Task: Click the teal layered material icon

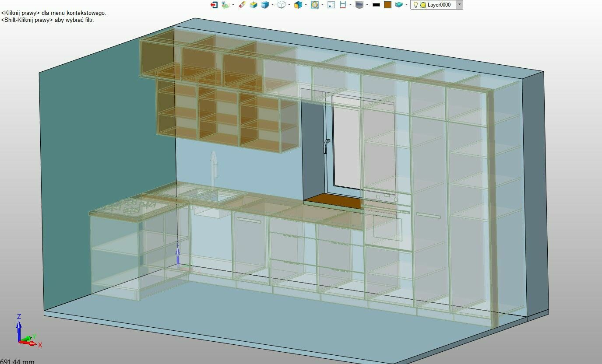Action: pyautogui.click(x=398, y=5)
